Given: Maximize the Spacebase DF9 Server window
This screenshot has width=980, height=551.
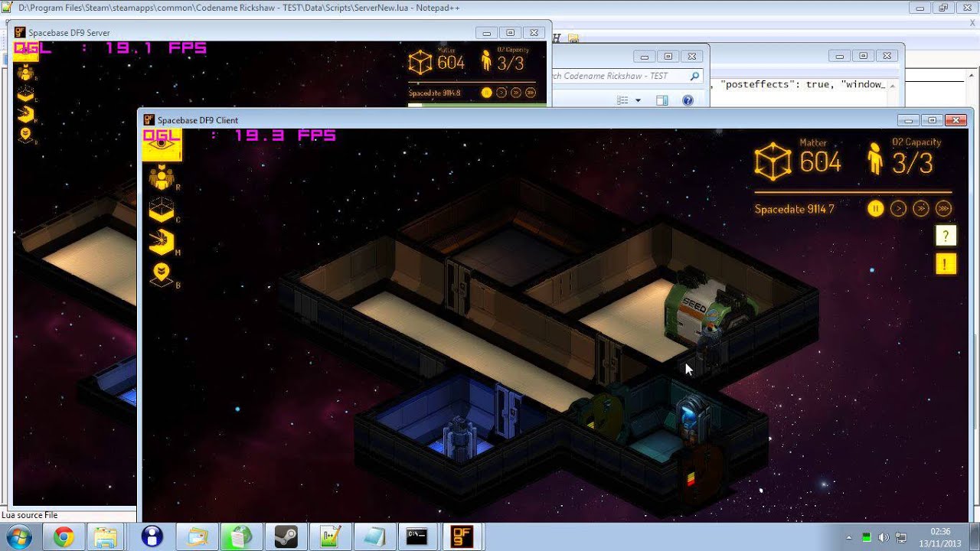Looking at the screenshot, I should pos(510,33).
